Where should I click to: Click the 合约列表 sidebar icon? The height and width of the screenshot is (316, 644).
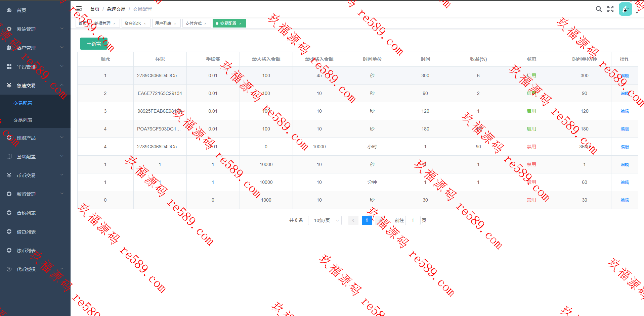[9, 213]
